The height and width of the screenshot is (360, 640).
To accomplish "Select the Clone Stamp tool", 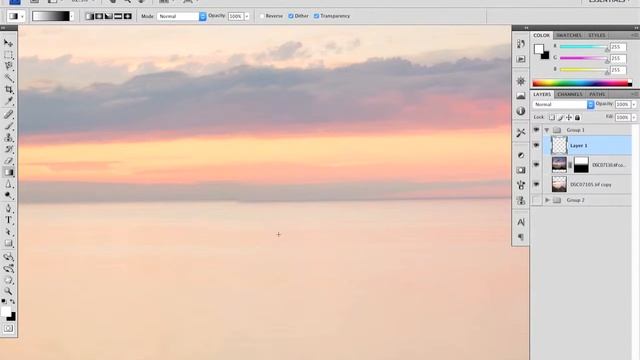I will coord(8,138).
